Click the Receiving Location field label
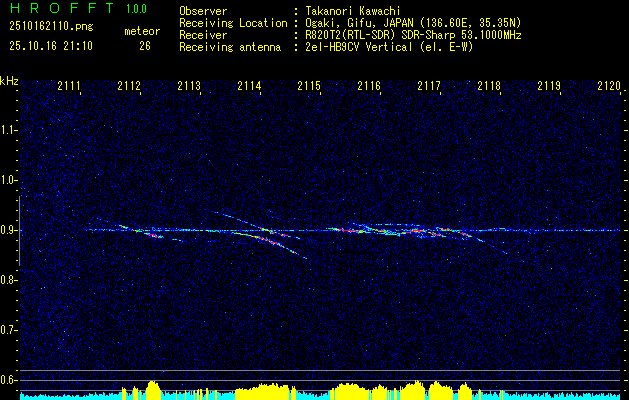629x400 pixels. pos(233,23)
